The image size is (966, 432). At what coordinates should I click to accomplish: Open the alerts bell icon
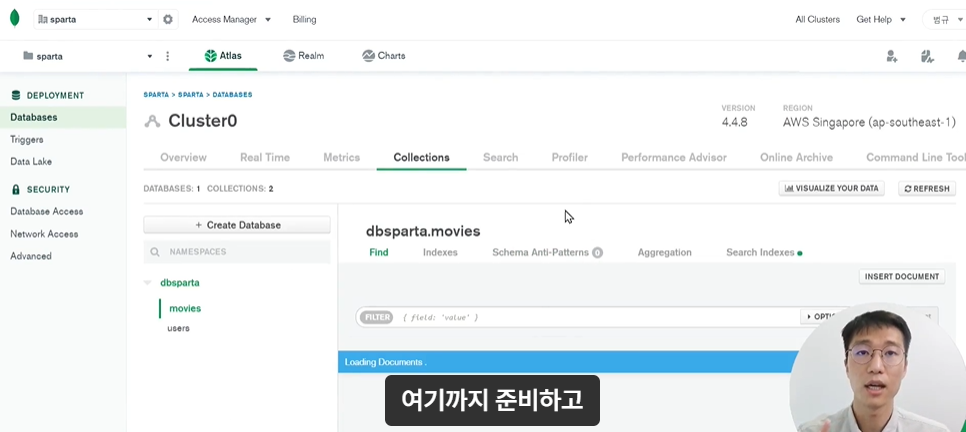pyautogui.click(x=961, y=56)
